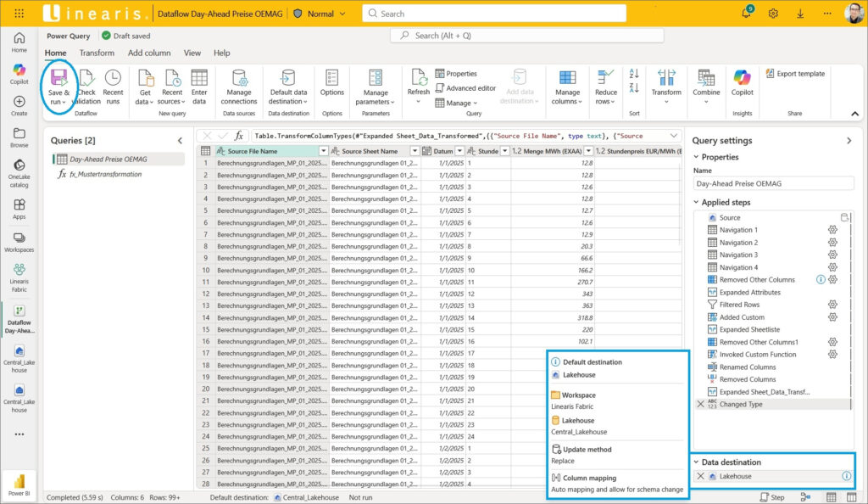Viewport: 868px width, 504px height.
Task: Delete the Changed Type step
Action: coord(700,405)
